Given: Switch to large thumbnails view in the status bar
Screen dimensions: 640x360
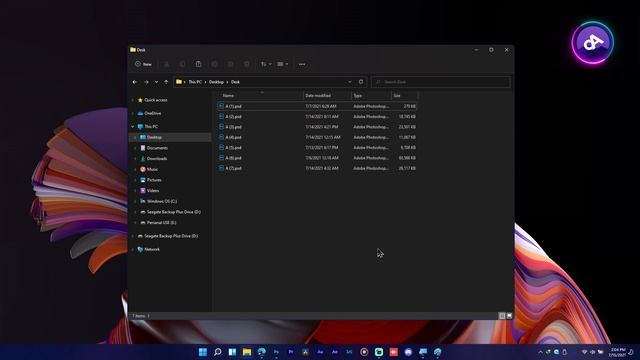Looking at the screenshot, I should click(x=509, y=316).
